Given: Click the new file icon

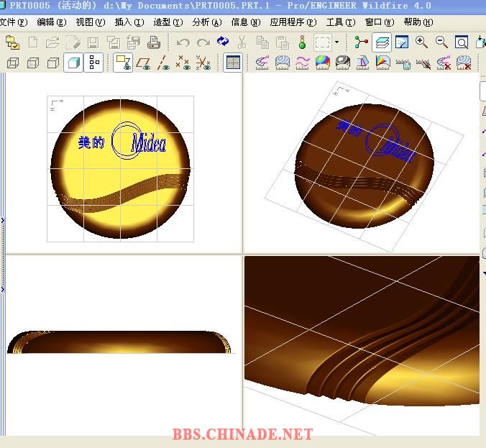Looking at the screenshot, I should click(x=33, y=42).
